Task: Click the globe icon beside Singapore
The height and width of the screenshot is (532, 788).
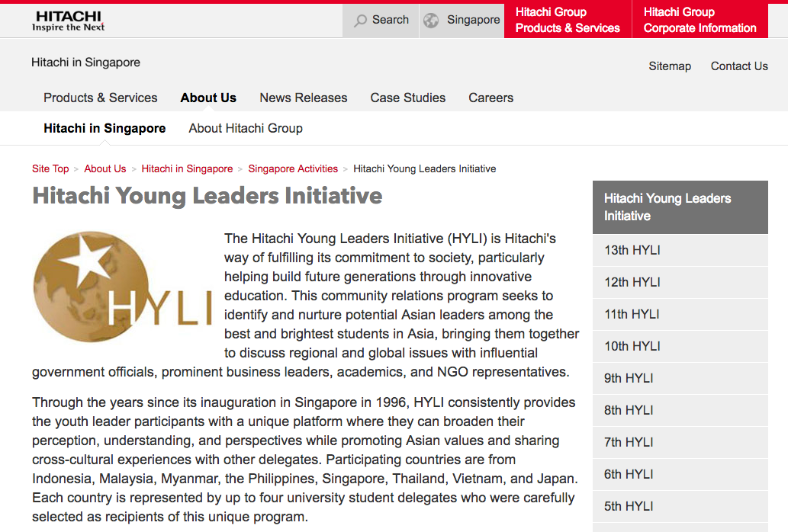Action: click(x=431, y=20)
